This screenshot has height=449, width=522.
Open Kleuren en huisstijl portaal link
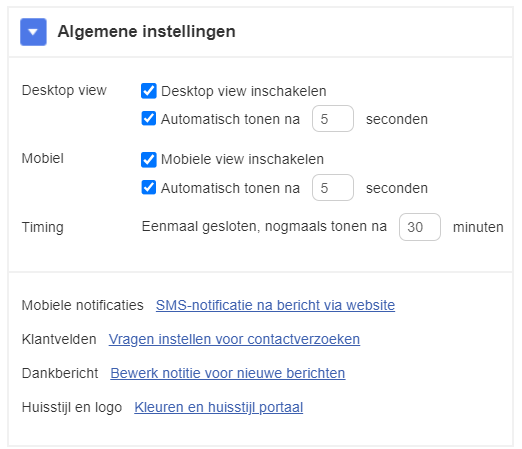click(x=219, y=407)
